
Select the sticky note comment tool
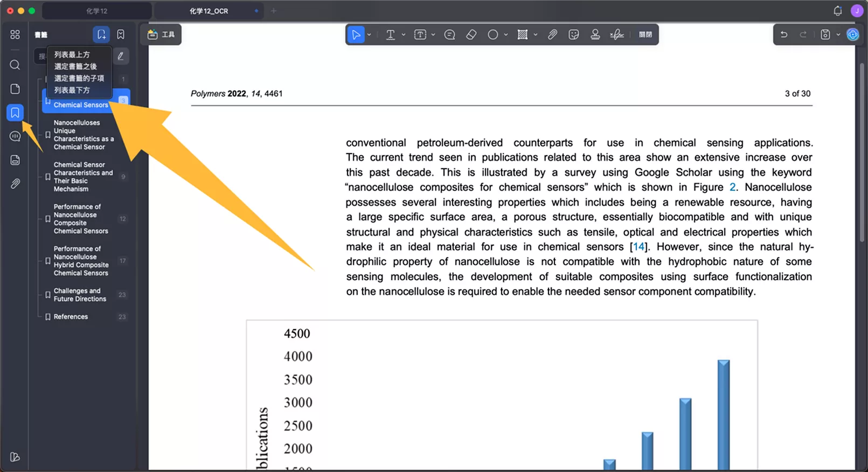(x=450, y=34)
